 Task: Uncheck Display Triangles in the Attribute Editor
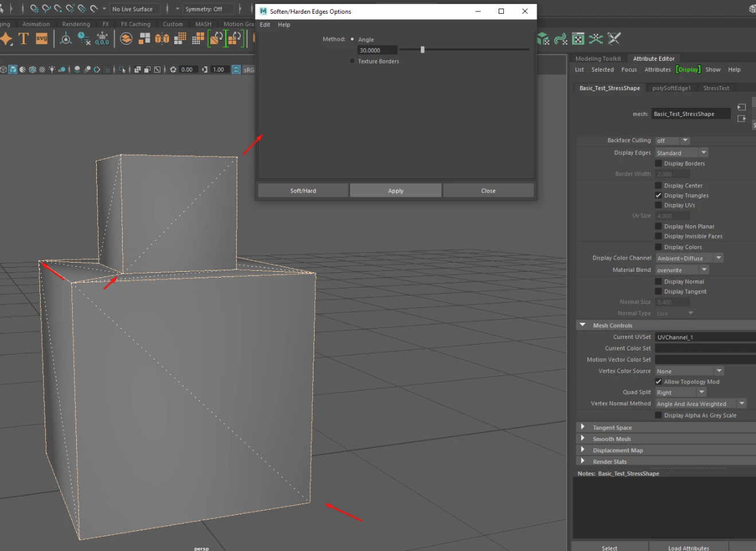point(658,195)
